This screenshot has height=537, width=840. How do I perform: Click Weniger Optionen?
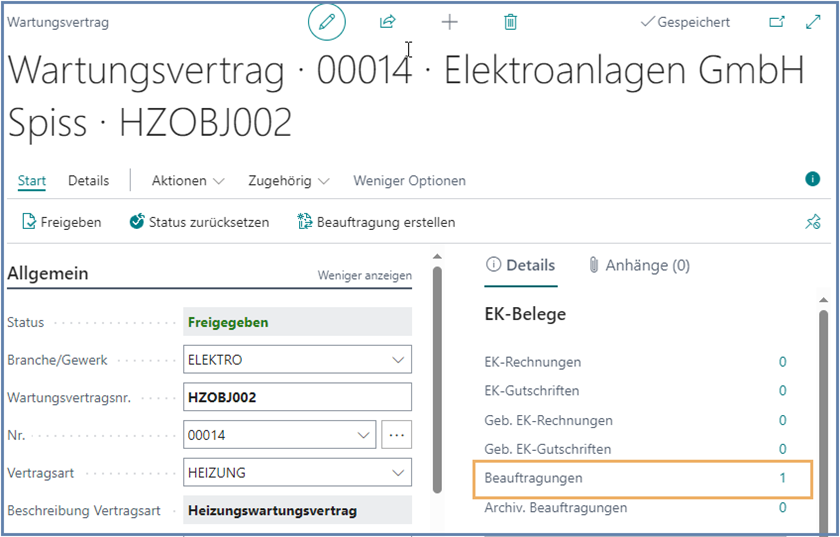pyautogui.click(x=409, y=181)
